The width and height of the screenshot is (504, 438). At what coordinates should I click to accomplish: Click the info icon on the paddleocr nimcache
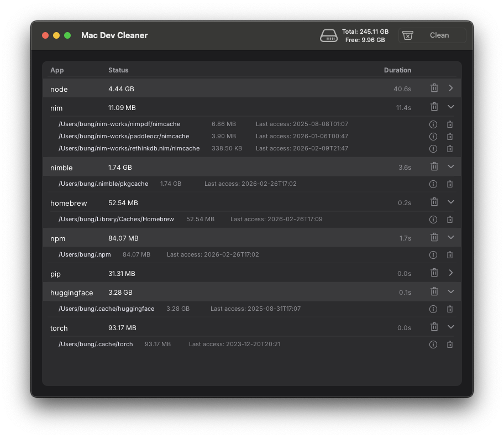pyautogui.click(x=433, y=136)
